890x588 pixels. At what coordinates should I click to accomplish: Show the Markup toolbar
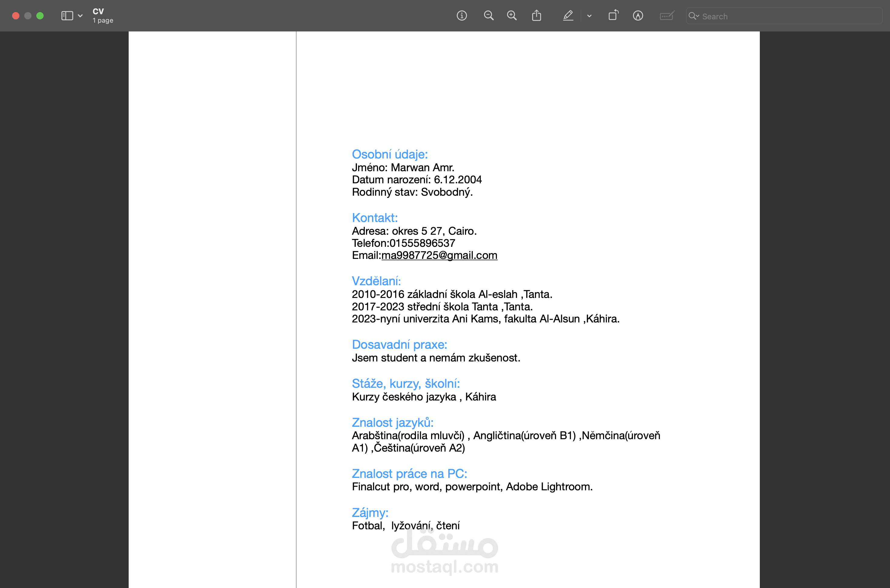pyautogui.click(x=638, y=16)
